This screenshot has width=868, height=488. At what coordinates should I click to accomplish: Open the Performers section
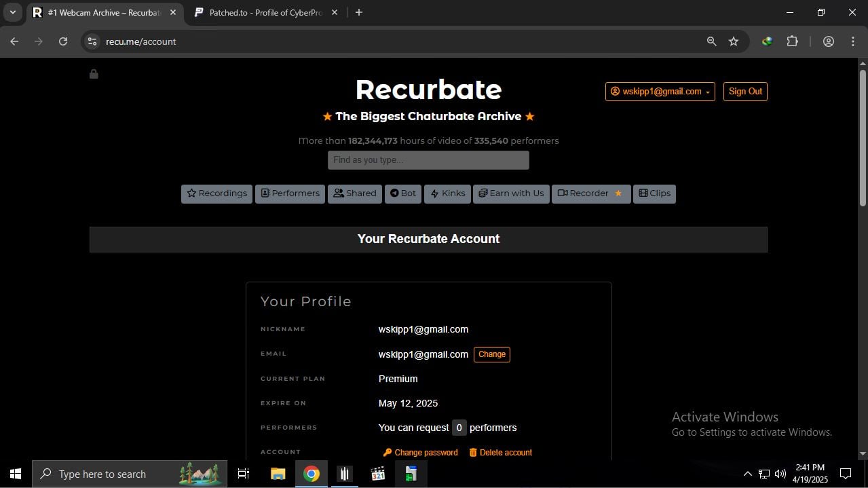click(x=290, y=193)
